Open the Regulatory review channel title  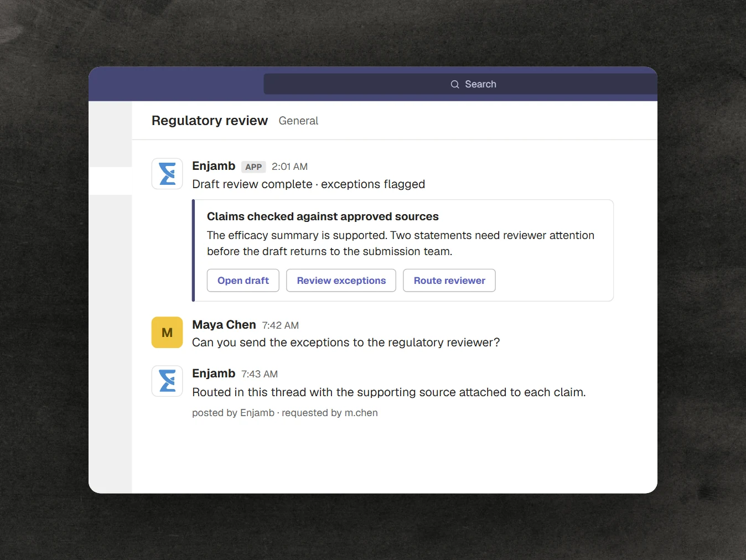210,121
